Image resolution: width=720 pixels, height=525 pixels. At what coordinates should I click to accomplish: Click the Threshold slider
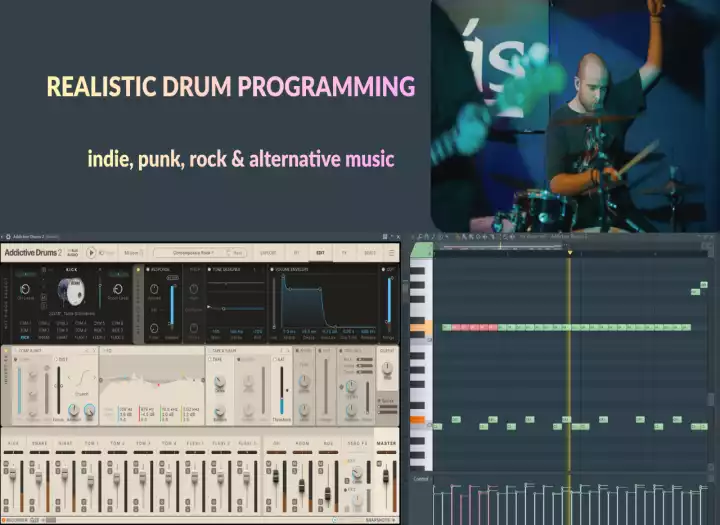pyautogui.click(x=282, y=390)
